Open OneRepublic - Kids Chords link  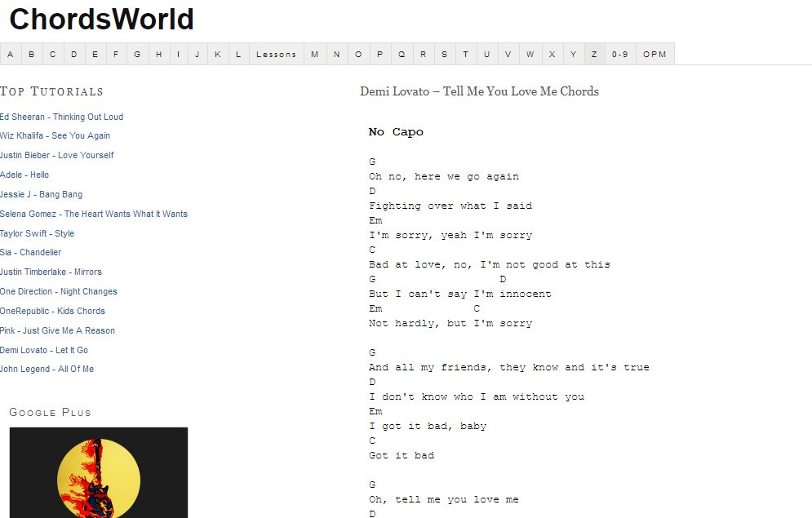52,311
